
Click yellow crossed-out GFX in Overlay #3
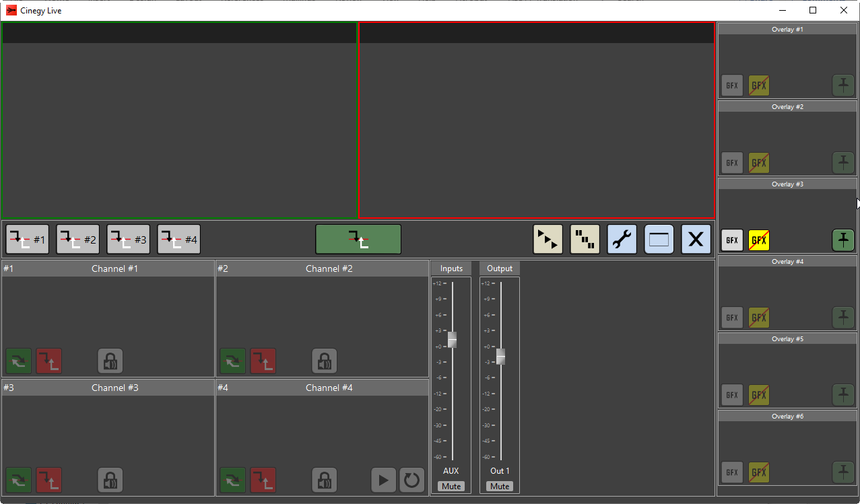(x=759, y=240)
